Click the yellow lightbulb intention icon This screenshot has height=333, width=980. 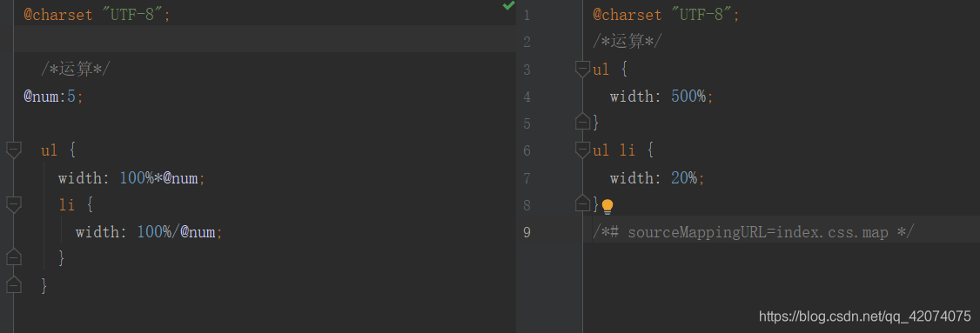pyautogui.click(x=607, y=207)
